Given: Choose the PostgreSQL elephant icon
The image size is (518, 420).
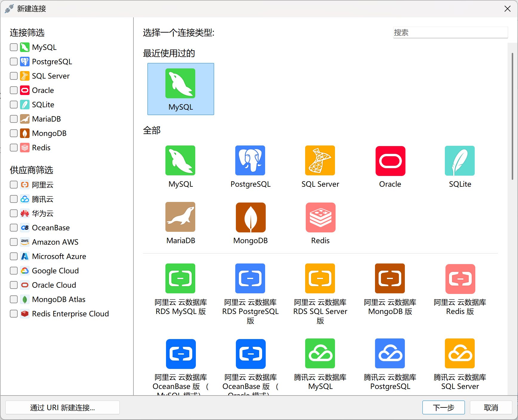Looking at the screenshot, I should (x=250, y=160).
